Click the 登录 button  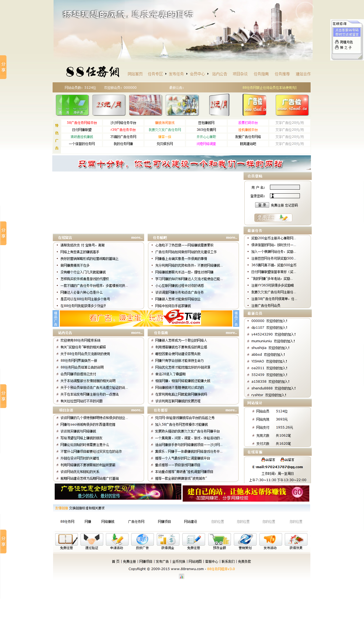pos(262,205)
